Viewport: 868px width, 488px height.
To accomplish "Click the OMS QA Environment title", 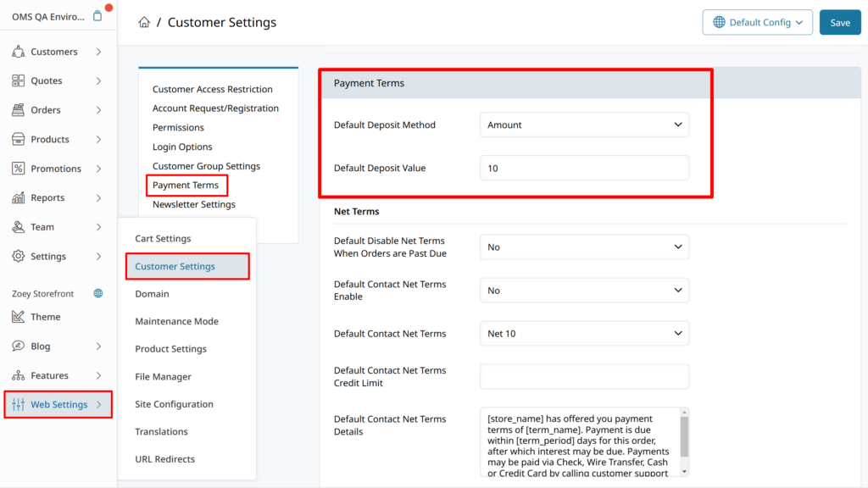I will click(x=48, y=17).
